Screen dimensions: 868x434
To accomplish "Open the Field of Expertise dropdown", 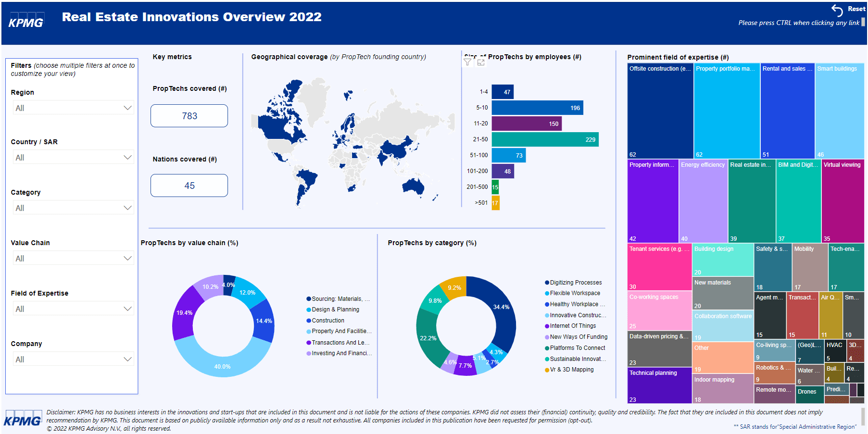I will click(x=74, y=309).
